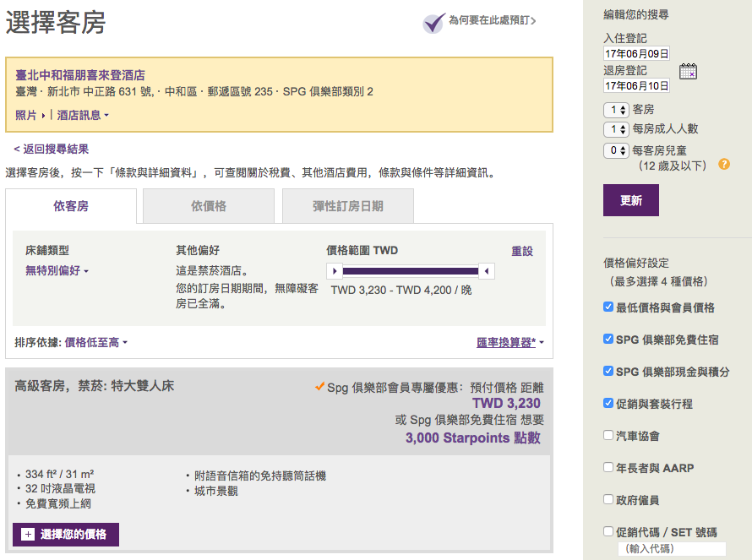
Task: Click the 入住登記 check-in date field
Action: pos(636,54)
